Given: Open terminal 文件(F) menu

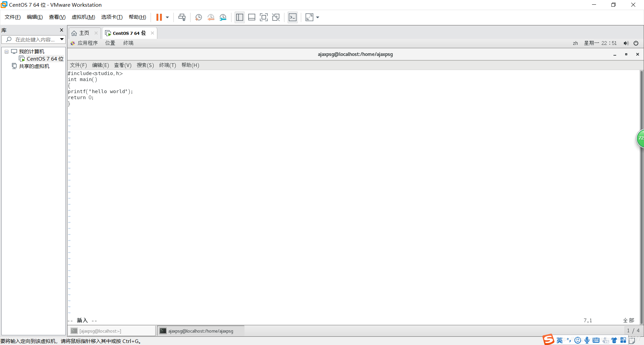Looking at the screenshot, I should click(78, 65).
